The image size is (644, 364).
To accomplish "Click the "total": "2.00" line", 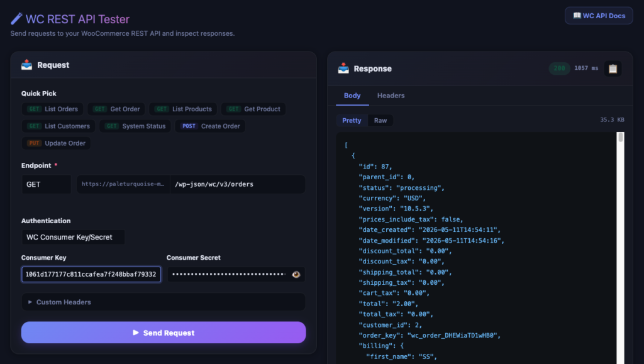I will 389,304.
